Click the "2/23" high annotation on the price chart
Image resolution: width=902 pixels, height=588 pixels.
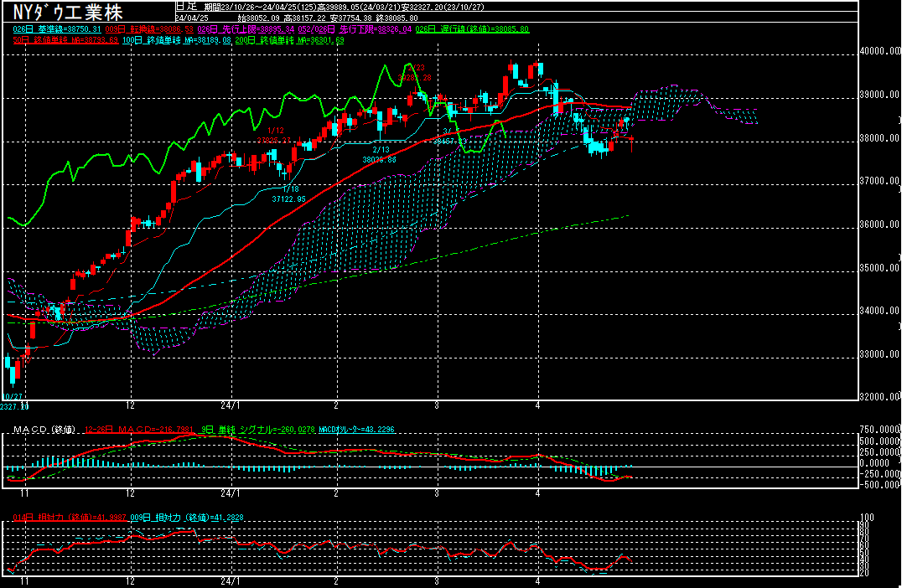[x=416, y=67]
